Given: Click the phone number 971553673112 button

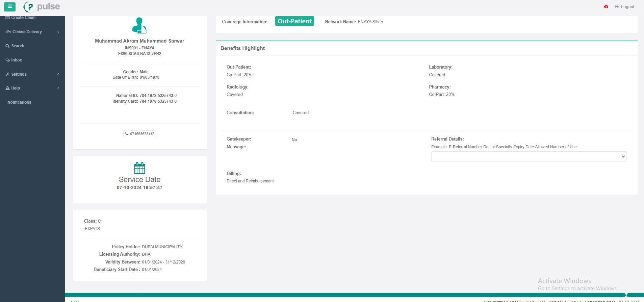Looking at the screenshot, I should pos(139,134).
